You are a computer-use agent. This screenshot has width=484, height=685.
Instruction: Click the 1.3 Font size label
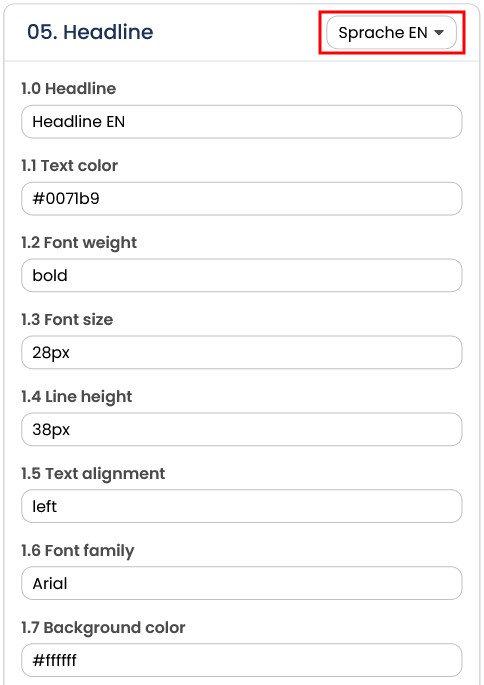coord(67,320)
